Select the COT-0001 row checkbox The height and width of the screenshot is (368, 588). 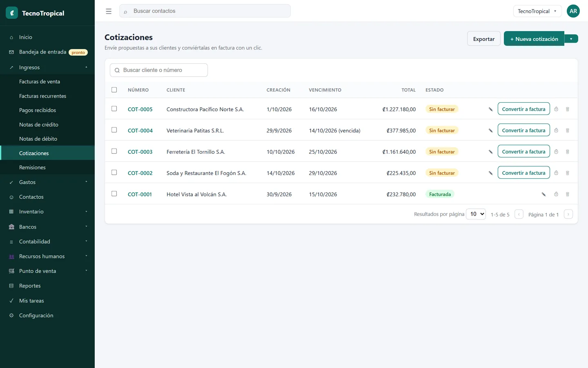click(114, 194)
